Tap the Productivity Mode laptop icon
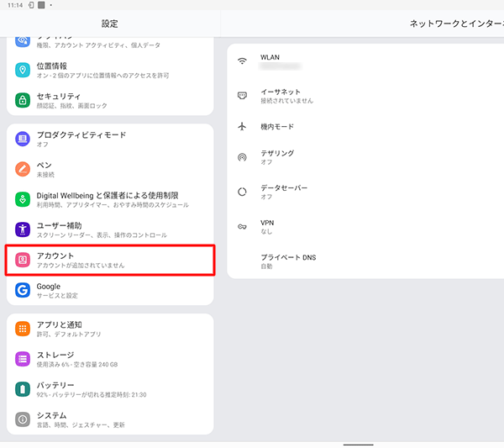504x448 pixels. click(23, 139)
